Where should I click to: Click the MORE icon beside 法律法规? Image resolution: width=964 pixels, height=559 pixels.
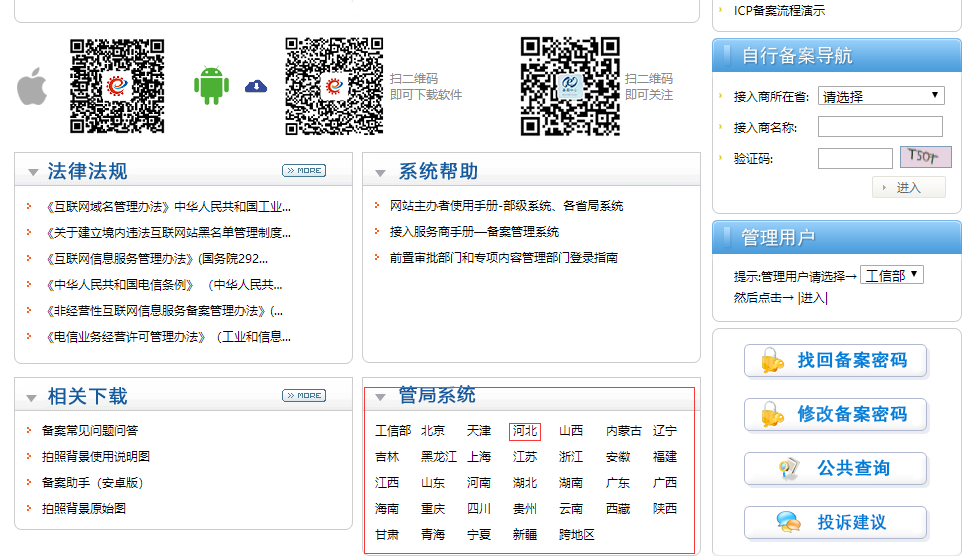[x=304, y=171]
